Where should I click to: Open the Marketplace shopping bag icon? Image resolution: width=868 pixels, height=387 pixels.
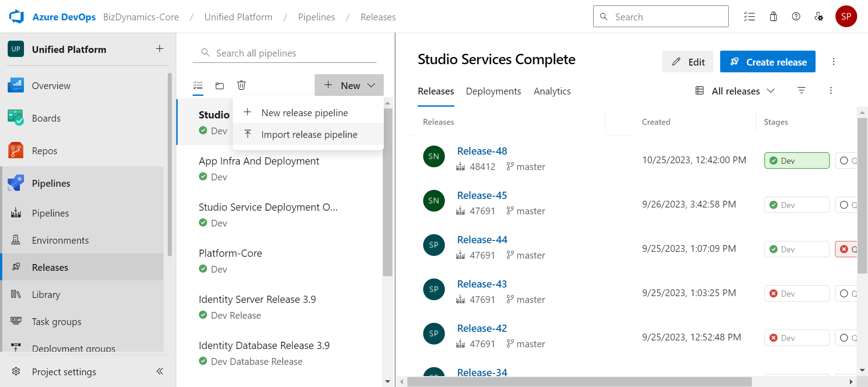(774, 17)
